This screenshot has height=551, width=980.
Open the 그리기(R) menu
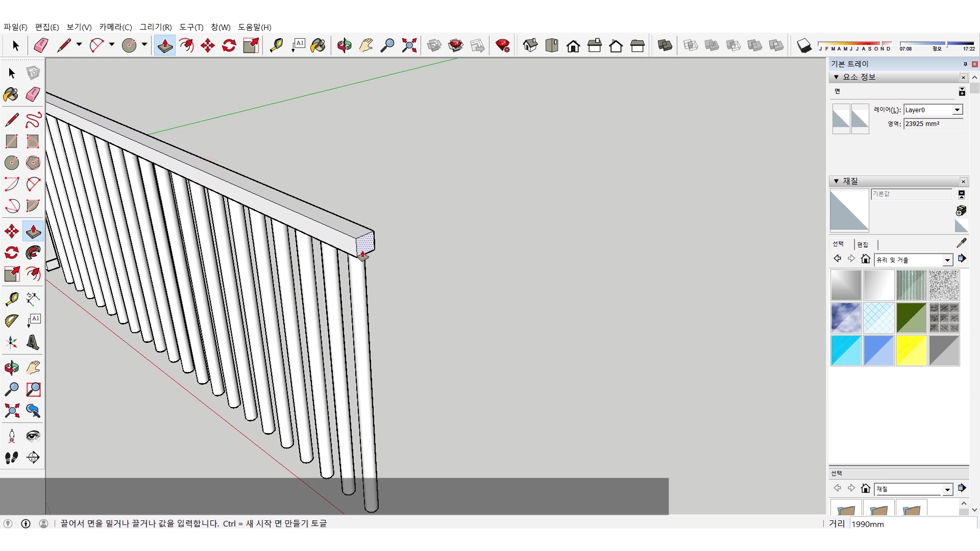[156, 27]
